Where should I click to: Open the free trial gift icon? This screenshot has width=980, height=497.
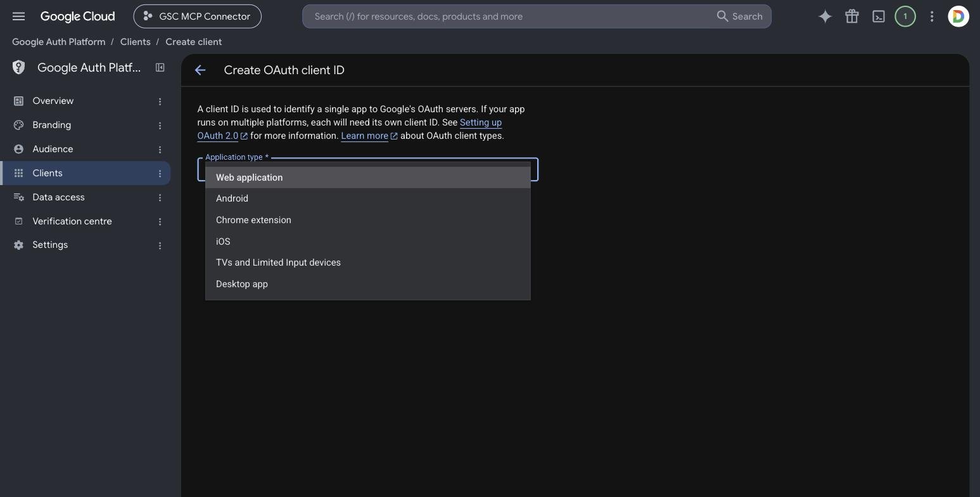tap(851, 16)
